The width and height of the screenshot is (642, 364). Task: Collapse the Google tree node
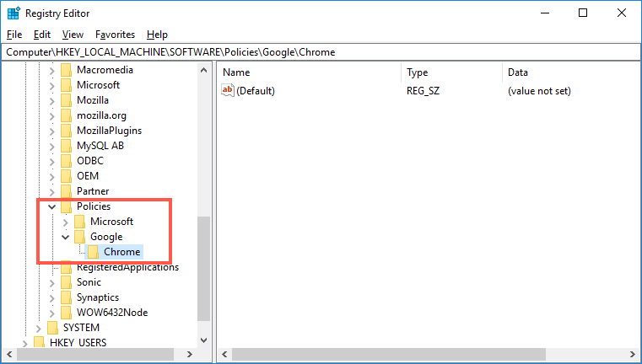(x=66, y=237)
